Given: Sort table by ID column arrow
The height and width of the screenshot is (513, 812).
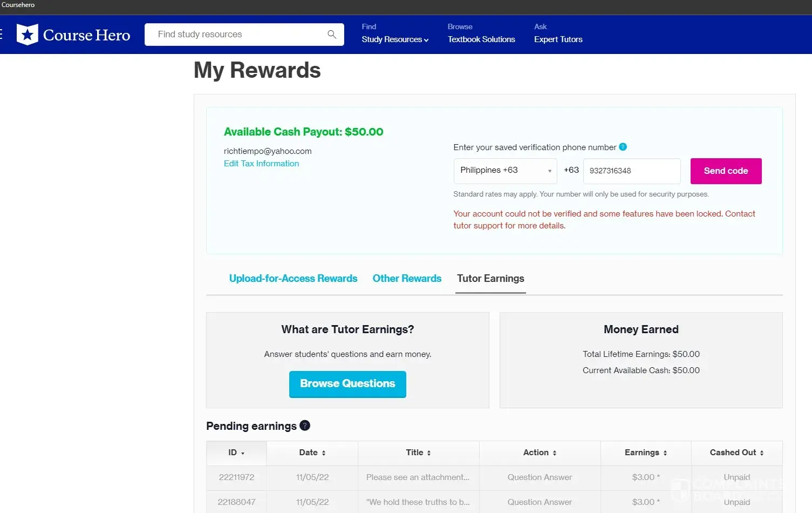Looking at the screenshot, I should (x=243, y=453).
